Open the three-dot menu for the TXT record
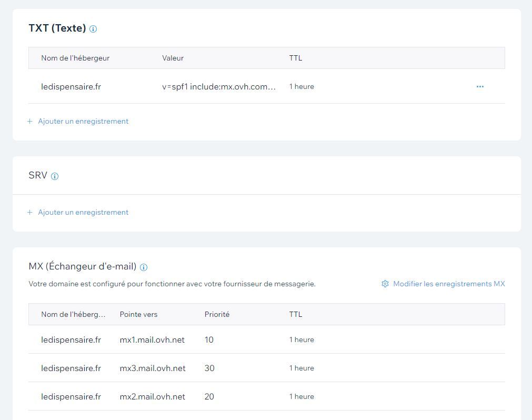Image resolution: width=532 pixels, height=420 pixels. pos(480,86)
